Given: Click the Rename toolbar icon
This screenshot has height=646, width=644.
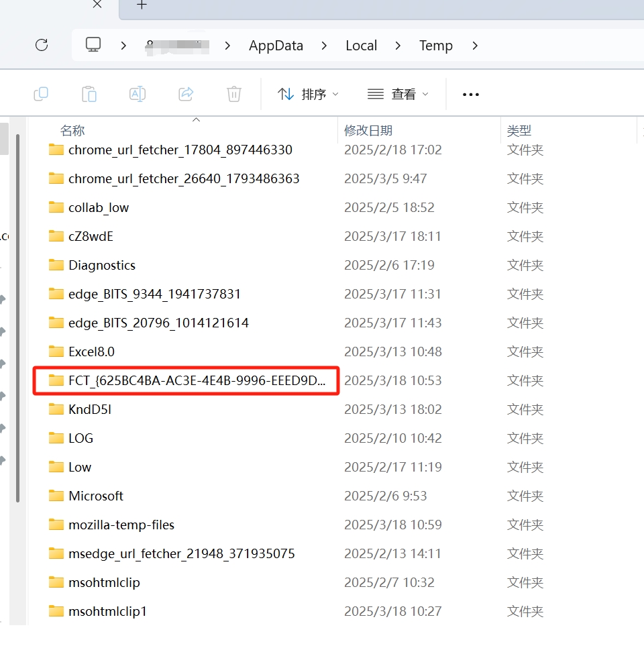Looking at the screenshot, I should tap(138, 94).
